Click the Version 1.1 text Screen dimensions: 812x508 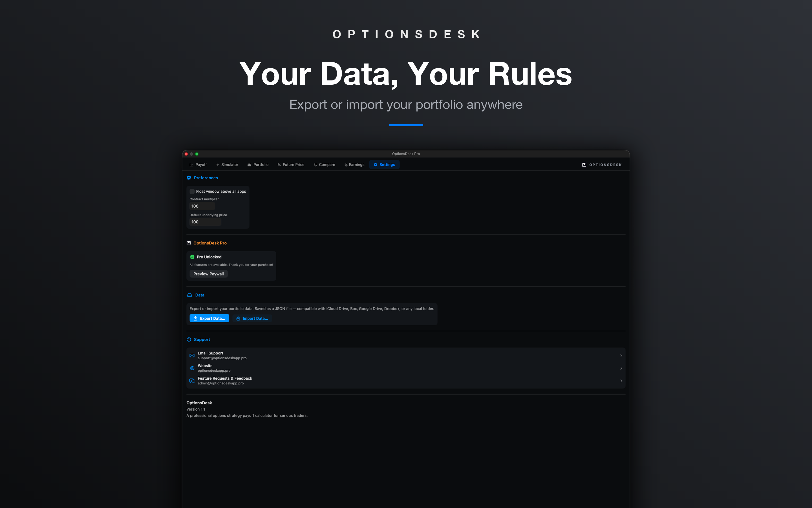196,409
